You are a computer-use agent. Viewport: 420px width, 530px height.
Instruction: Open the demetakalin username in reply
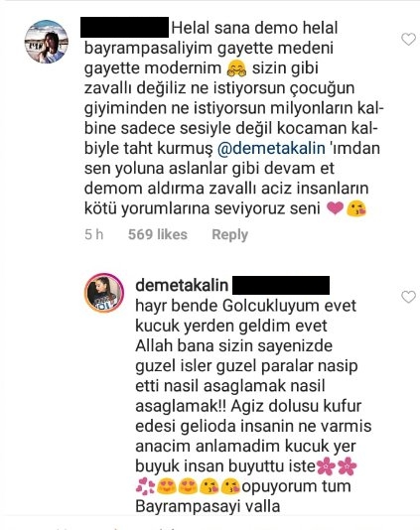point(182,285)
